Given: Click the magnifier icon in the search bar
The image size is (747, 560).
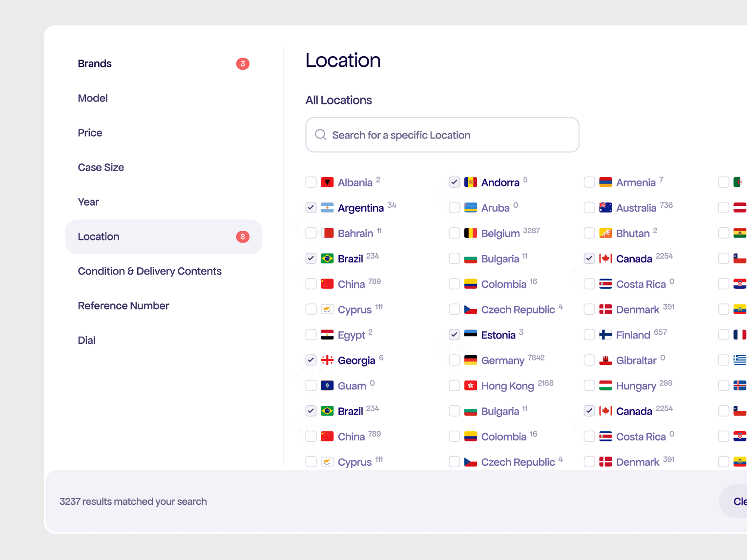Looking at the screenshot, I should click(x=321, y=135).
